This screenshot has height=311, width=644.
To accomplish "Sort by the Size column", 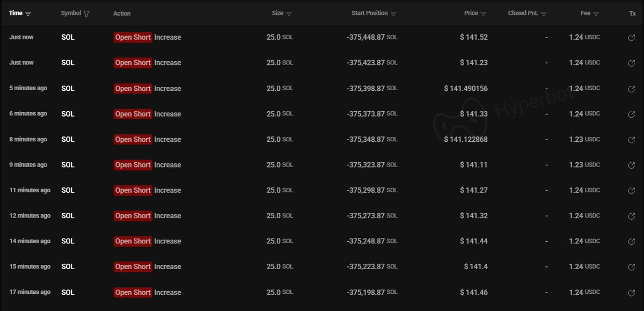I will click(x=289, y=13).
